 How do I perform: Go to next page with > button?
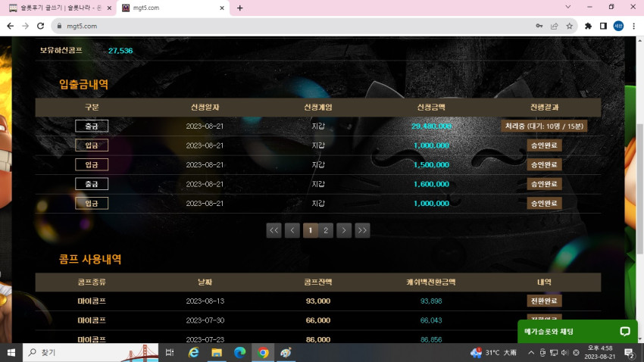[344, 230]
